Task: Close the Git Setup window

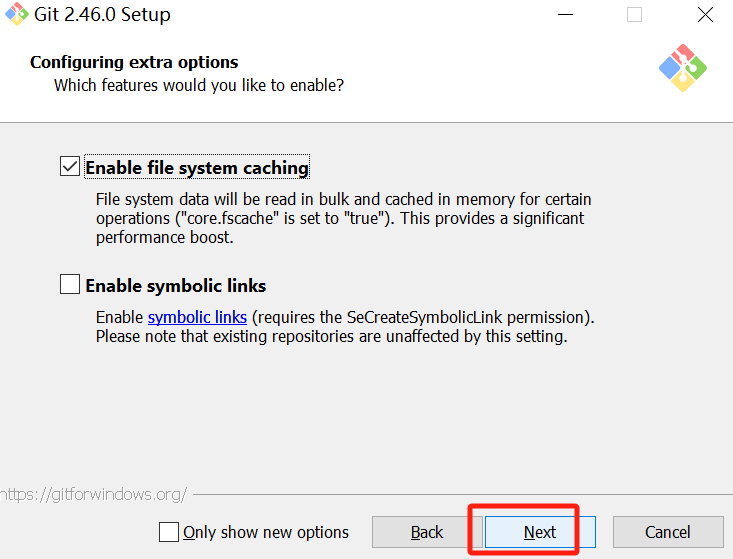Action: (705, 14)
